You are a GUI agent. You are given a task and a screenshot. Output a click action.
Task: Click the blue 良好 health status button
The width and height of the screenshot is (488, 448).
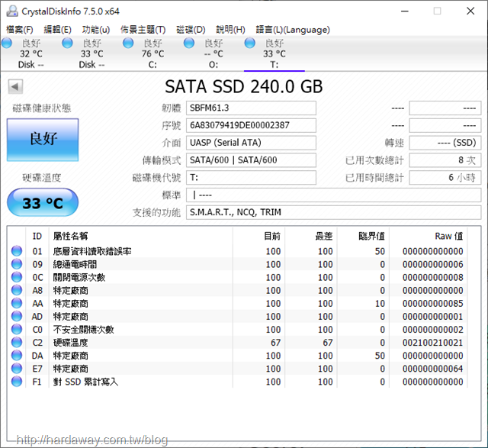click(43, 140)
